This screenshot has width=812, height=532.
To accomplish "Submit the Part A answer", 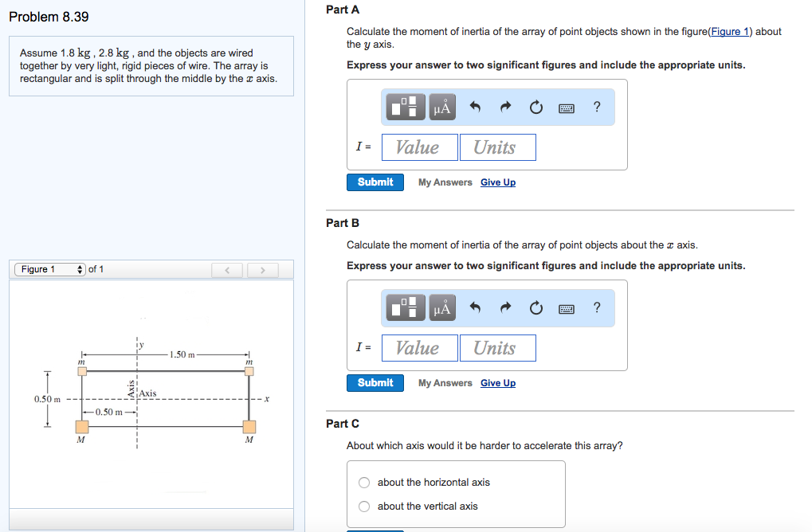I will tap(375, 182).
